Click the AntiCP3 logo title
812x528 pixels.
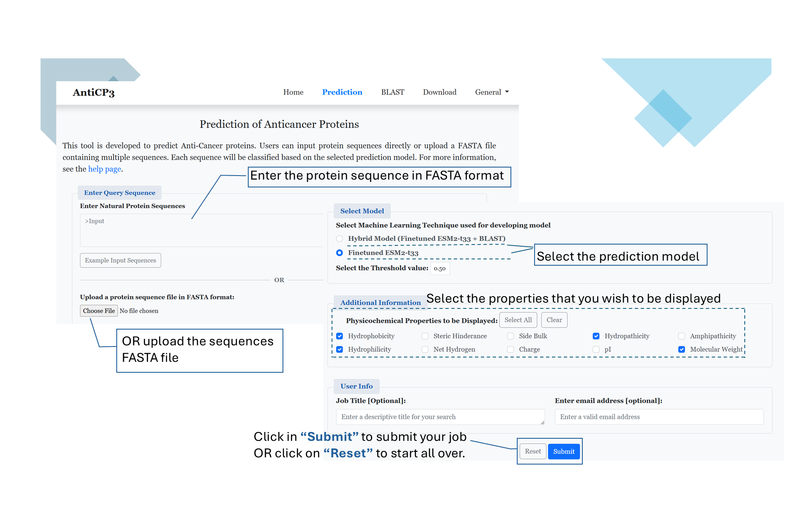(93, 92)
